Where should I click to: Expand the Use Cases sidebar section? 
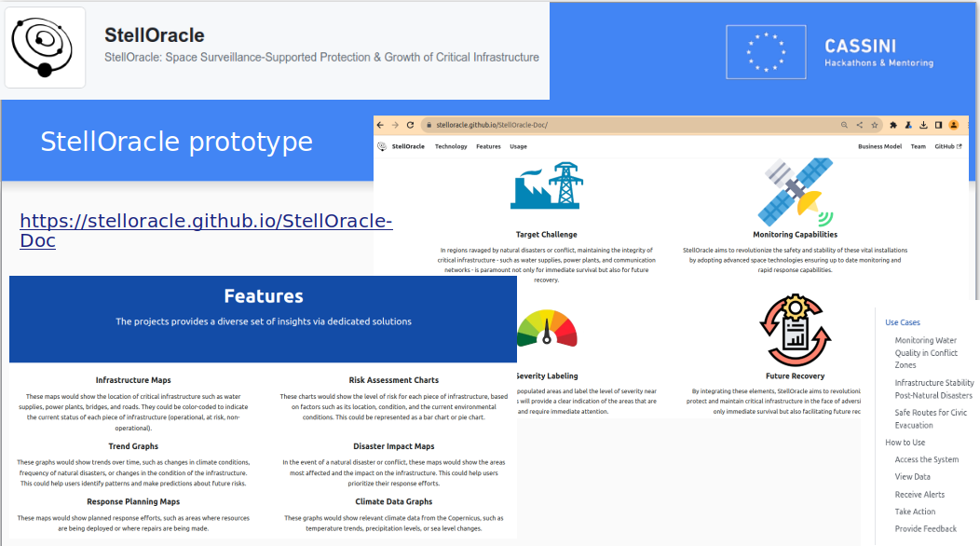pyautogui.click(x=902, y=322)
